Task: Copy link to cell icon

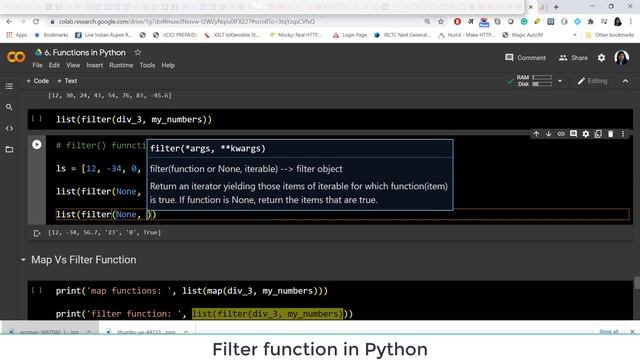Action: [x=561, y=134]
